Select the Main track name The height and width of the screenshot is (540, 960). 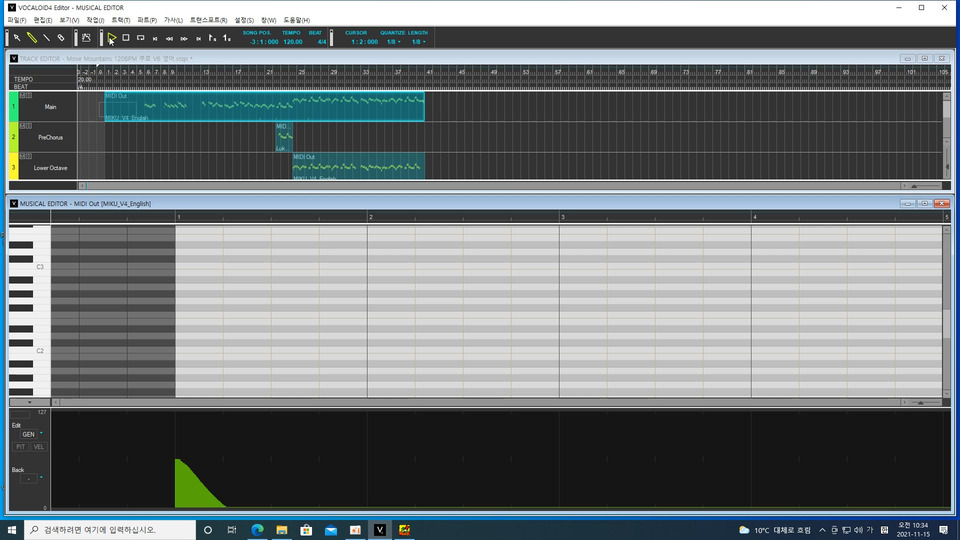50,107
